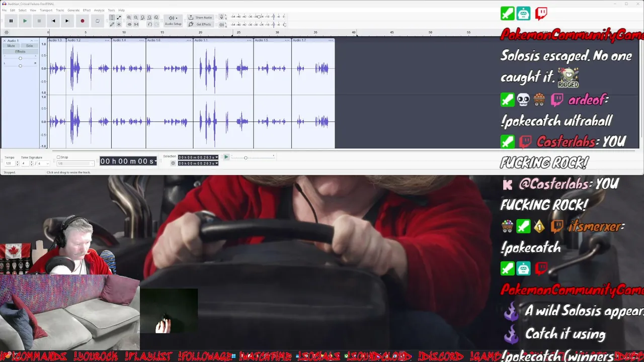Pick the Selection tool
This screenshot has width=644, height=362.
(x=112, y=18)
